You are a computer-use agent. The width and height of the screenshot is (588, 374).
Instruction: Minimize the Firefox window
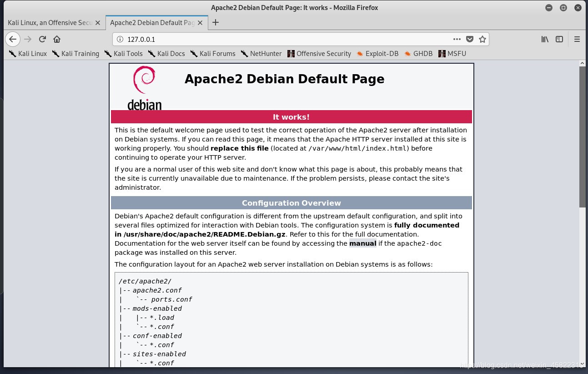click(x=549, y=8)
